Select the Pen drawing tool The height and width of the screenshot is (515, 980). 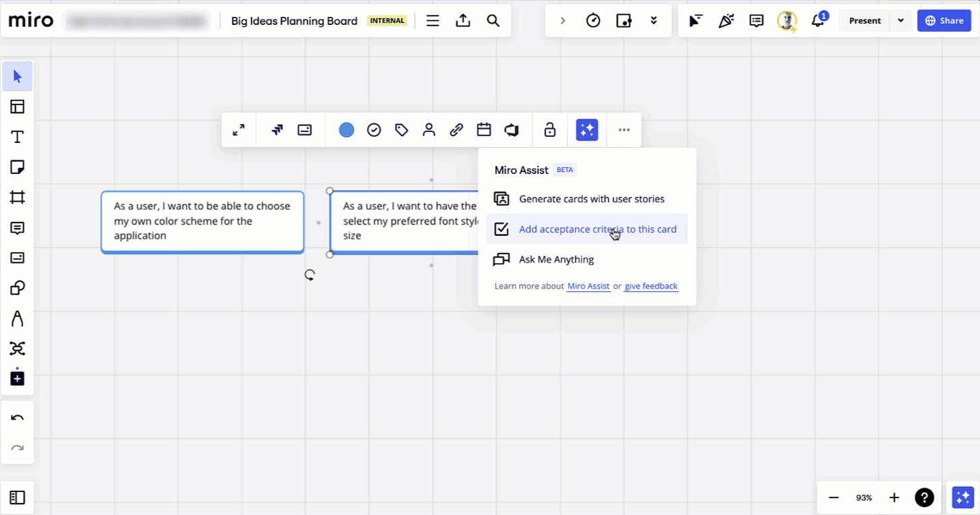(x=18, y=318)
